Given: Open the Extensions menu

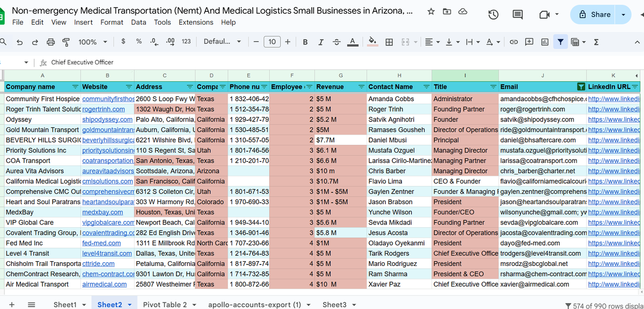Looking at the screenshot, I should 196,22.
